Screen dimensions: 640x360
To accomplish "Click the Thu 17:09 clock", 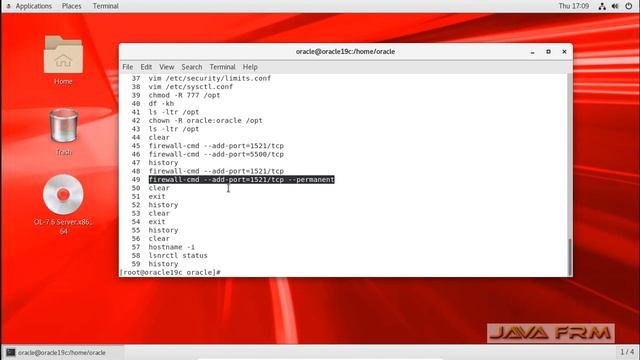I will [x=573, y=6].
